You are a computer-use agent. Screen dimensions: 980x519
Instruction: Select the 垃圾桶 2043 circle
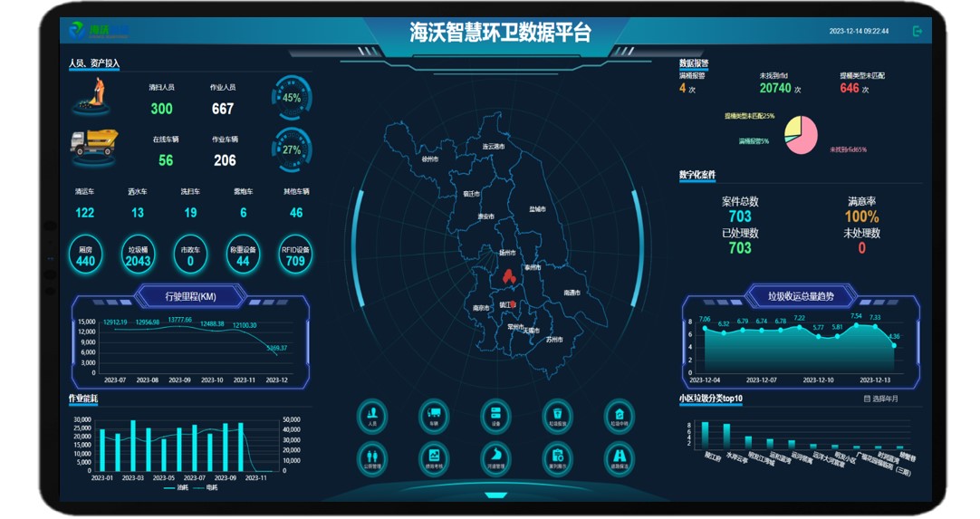pyautogui.click(x=139, y=255)
